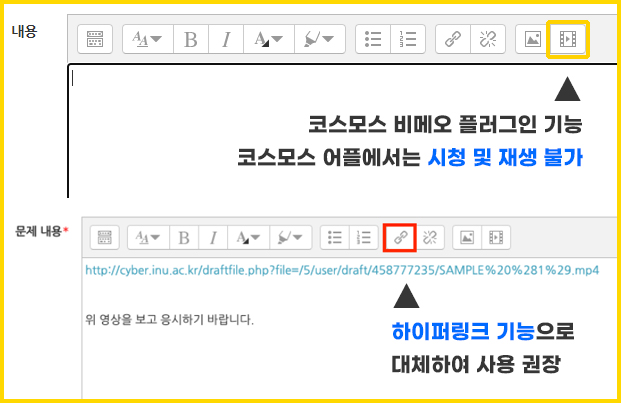Click link icon in 내용 editor
Screen dimensions: 621x403
453,39
